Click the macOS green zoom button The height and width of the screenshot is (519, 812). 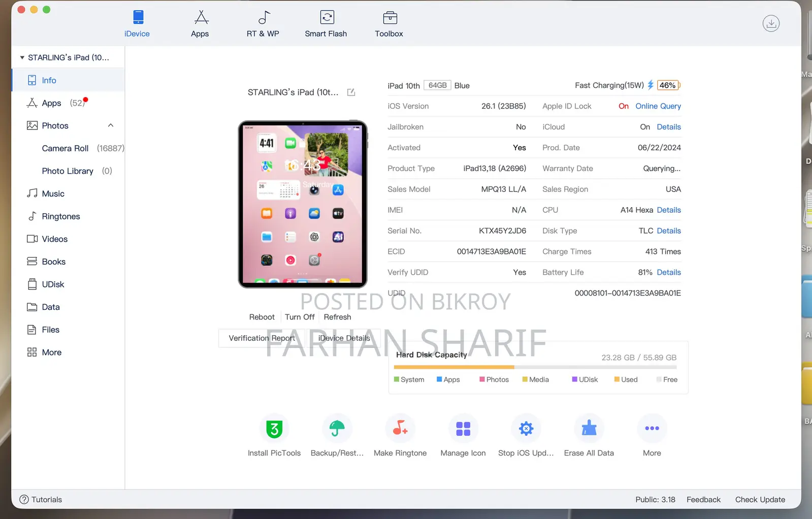point(47,10)
